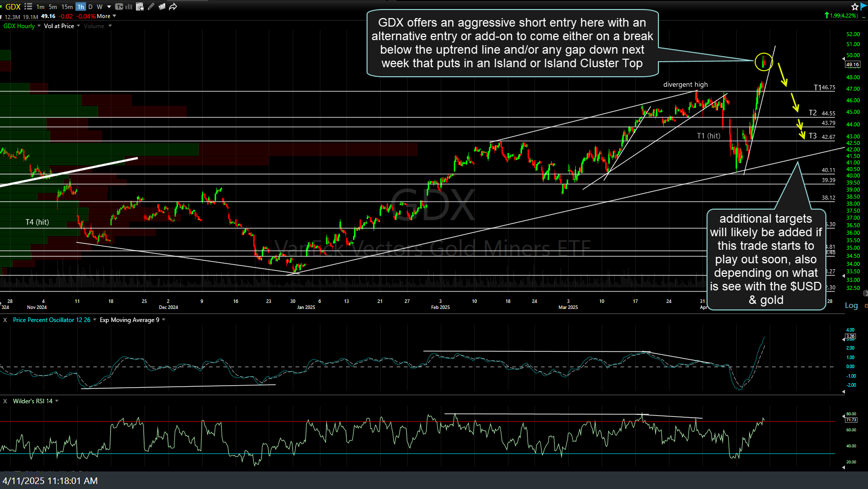Select the pencil drawing tool

pyautogui.click(x=151, y=7)
